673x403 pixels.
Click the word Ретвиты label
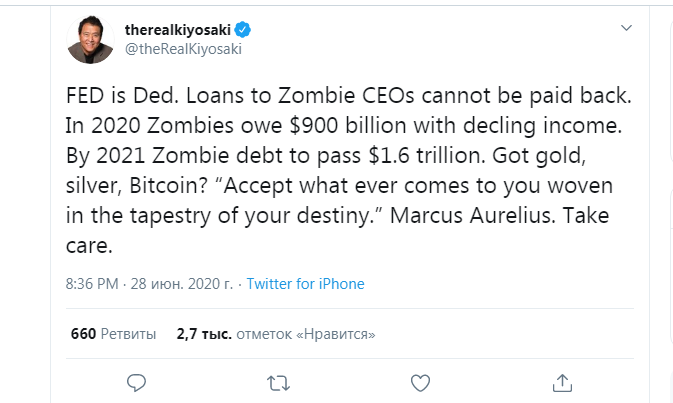pos(128,334)
